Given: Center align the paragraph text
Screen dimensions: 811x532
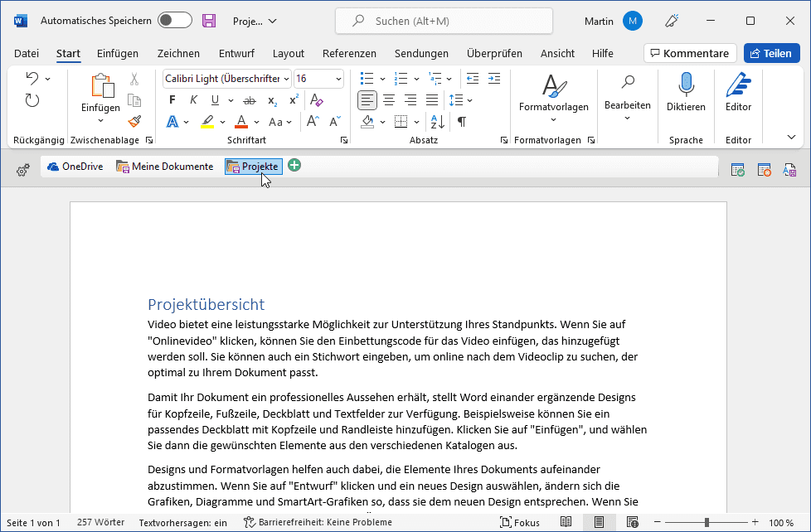Looking at the screenshot, I should click(389, 100).
